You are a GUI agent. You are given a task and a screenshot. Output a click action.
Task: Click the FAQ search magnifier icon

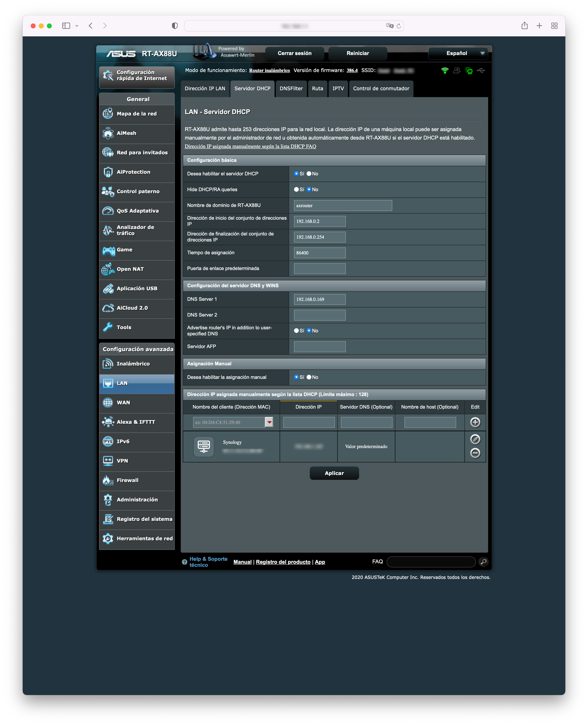tap(483, 562)
